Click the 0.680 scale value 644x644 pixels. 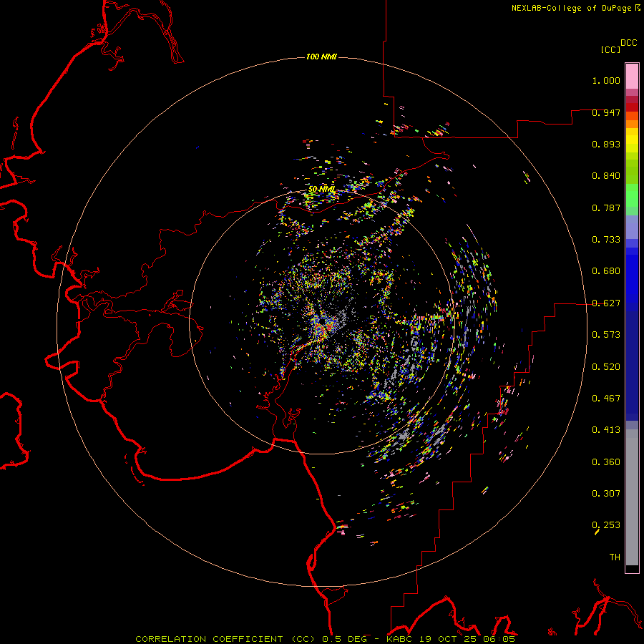[606, 271]
